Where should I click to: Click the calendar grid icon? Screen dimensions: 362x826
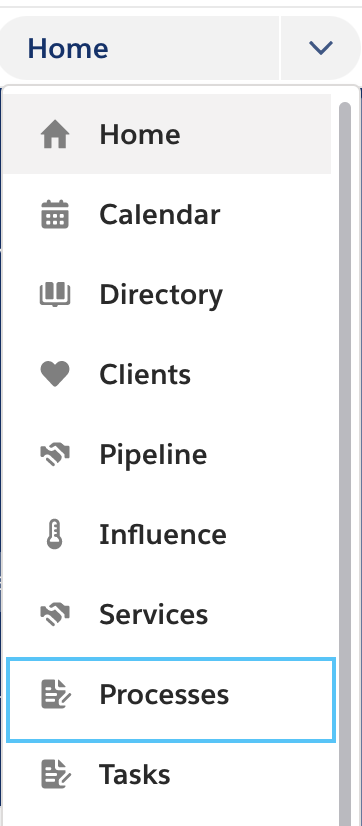point(55,214)
